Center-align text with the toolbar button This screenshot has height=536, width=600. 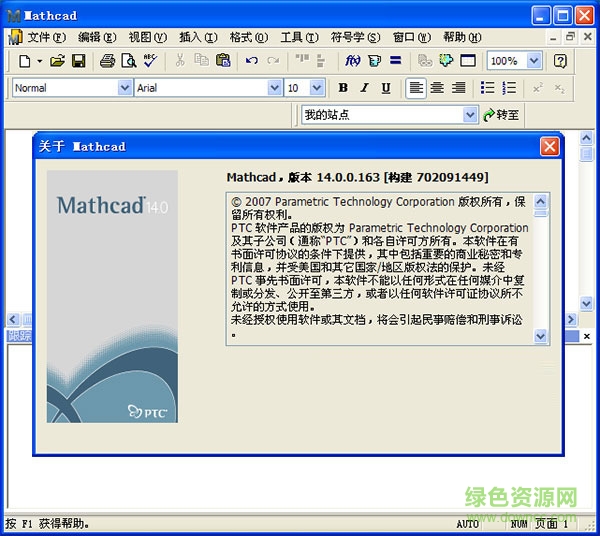point(437,88)
